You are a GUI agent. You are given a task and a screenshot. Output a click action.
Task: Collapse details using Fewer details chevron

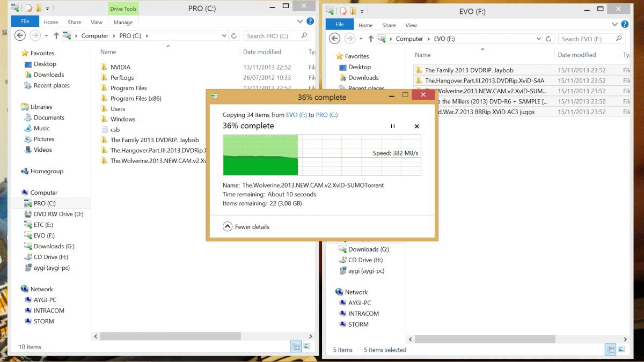click(227, 227)
